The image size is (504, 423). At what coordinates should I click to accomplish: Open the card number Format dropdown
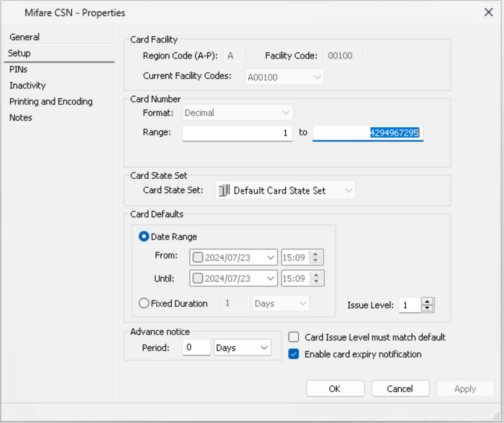pyautogui.click(x=286, y=113)
